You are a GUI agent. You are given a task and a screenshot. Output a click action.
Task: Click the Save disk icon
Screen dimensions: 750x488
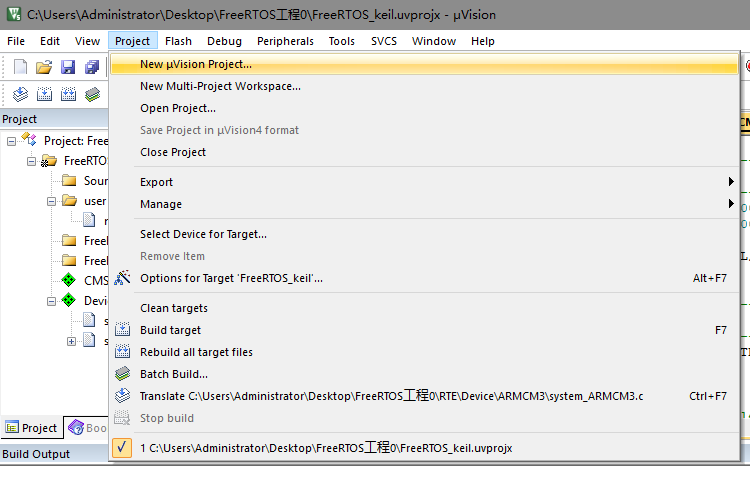pos(68,67)
